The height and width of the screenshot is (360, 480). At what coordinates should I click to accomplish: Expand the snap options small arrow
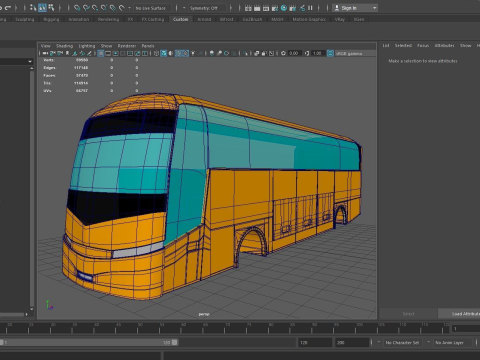pos(129,8)
